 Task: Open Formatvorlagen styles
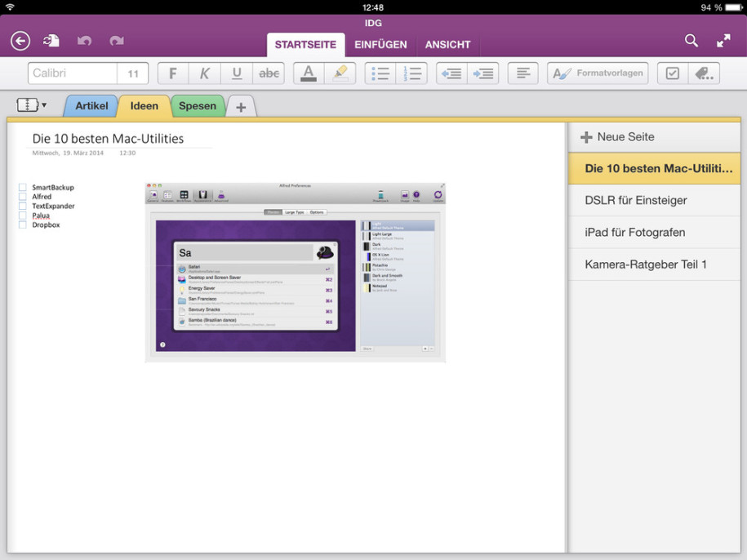[x=597, y=73]
